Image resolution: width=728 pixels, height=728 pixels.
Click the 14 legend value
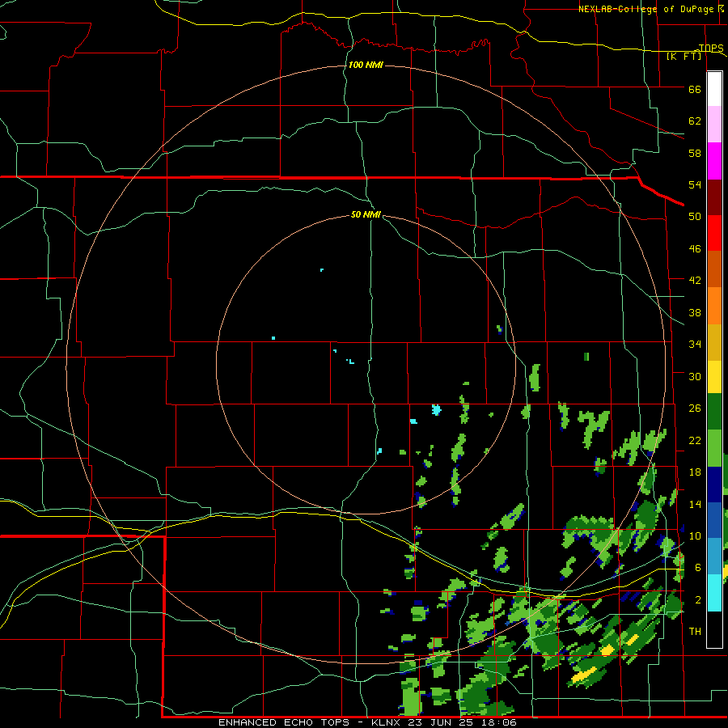[695, 504]
